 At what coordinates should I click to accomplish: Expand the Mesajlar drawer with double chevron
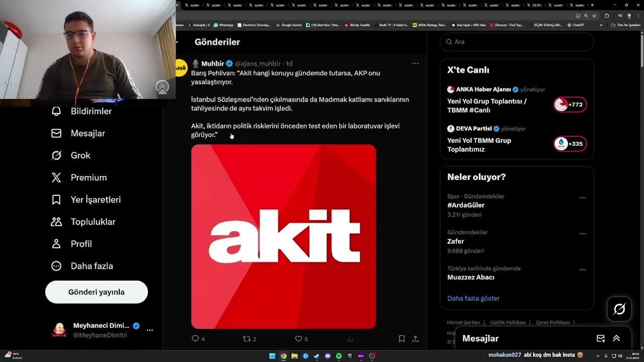click(616, 338)
